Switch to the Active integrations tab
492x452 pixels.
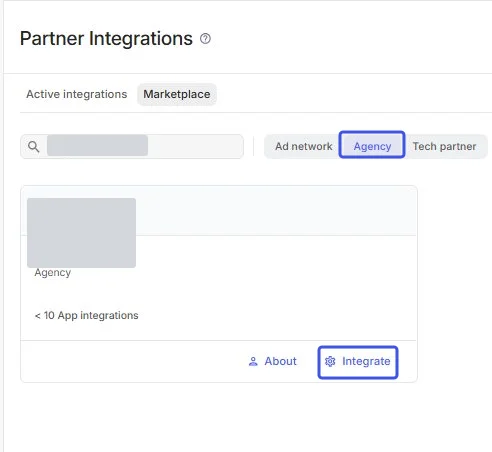77,94
